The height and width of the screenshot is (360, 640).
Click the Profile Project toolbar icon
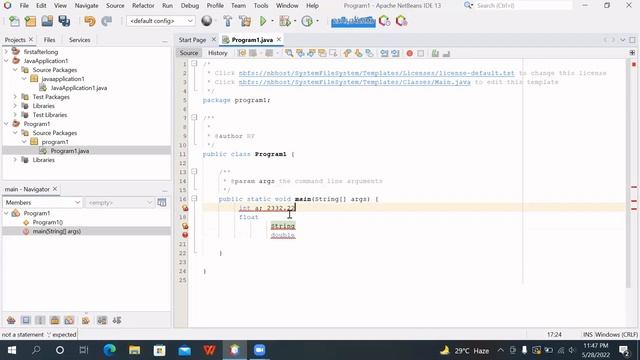[307, 21]
